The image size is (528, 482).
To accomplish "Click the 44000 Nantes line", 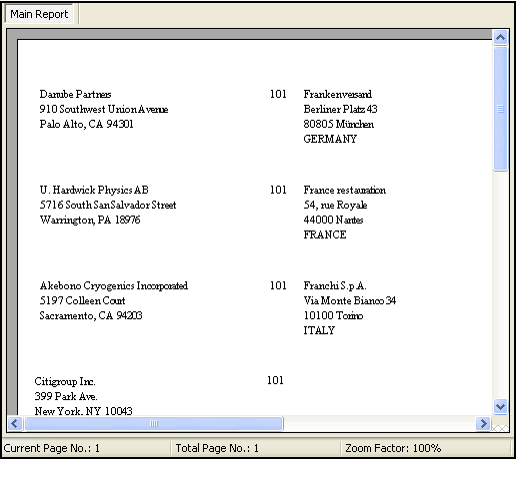I will (333, 220).
